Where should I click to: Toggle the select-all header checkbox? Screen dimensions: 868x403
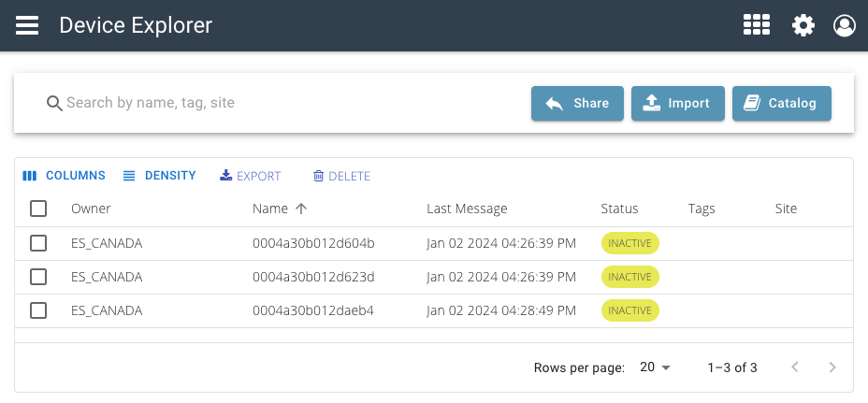[x=38, y=209]
